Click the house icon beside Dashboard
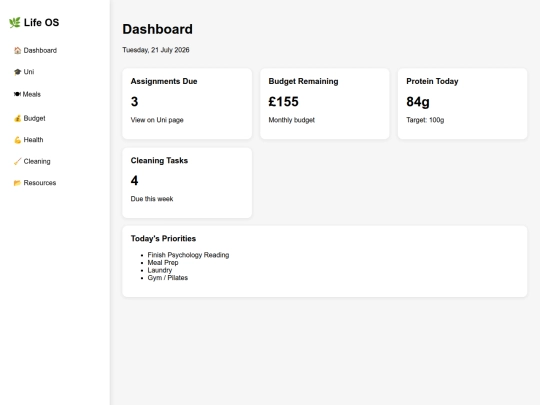Viewport: 540px width, 405px height. [x=18, y=51]
